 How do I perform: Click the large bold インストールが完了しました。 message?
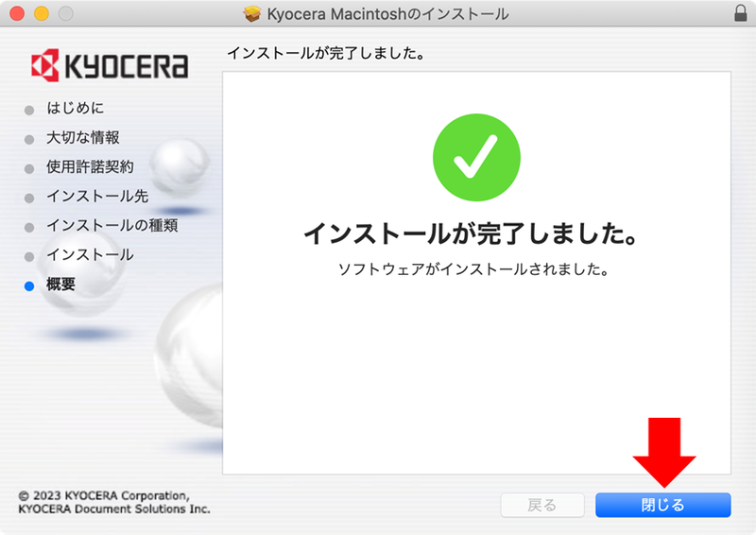point(472,233)
